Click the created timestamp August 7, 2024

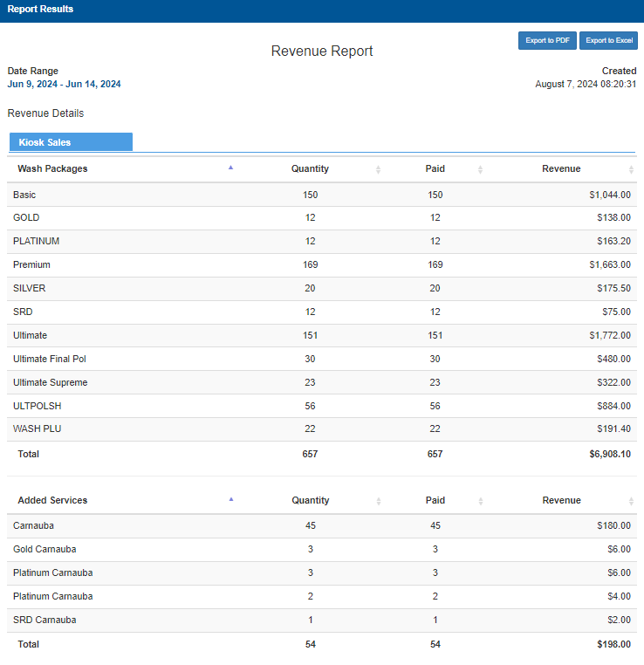(586, 84)
